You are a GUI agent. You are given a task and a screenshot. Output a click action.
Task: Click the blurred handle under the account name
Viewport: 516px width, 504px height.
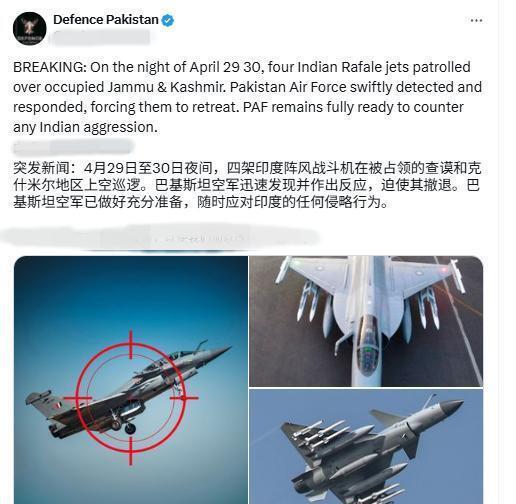coord(102,37)
